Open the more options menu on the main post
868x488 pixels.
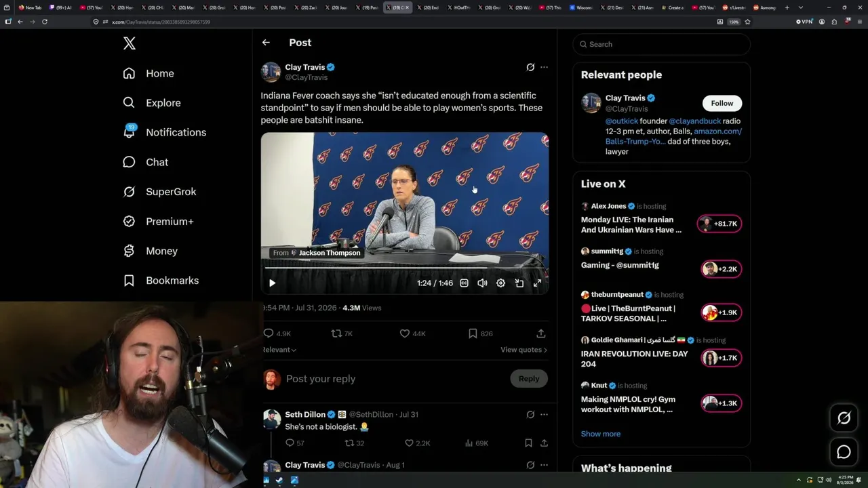(x=544, y=67)
